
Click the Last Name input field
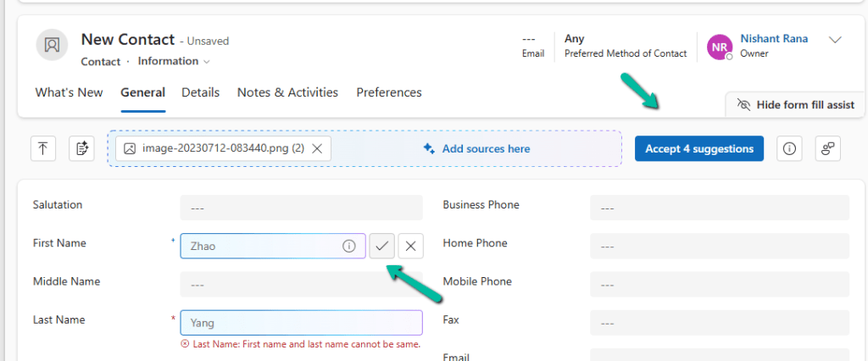click(x=301, y=323)
